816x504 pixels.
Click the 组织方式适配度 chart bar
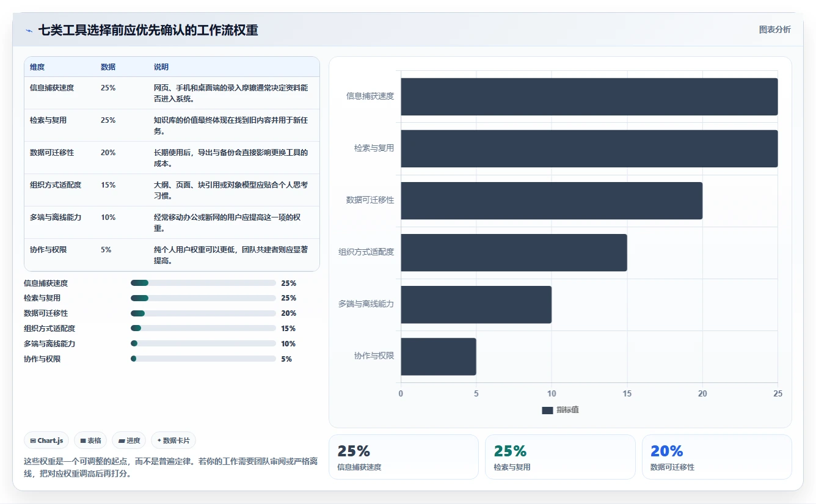coord(514,252)
